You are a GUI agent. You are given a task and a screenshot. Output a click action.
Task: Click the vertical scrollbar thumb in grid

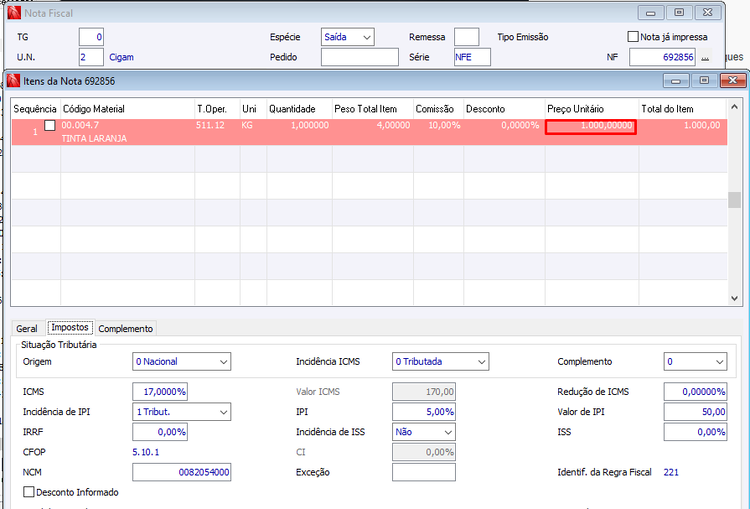(x=734, y=199)
